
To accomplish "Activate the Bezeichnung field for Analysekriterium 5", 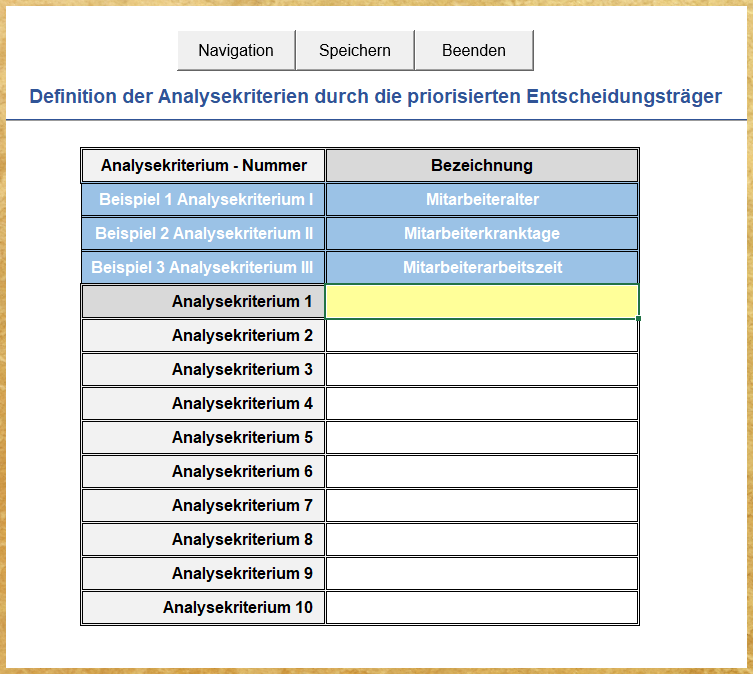I will pos(481,437).
